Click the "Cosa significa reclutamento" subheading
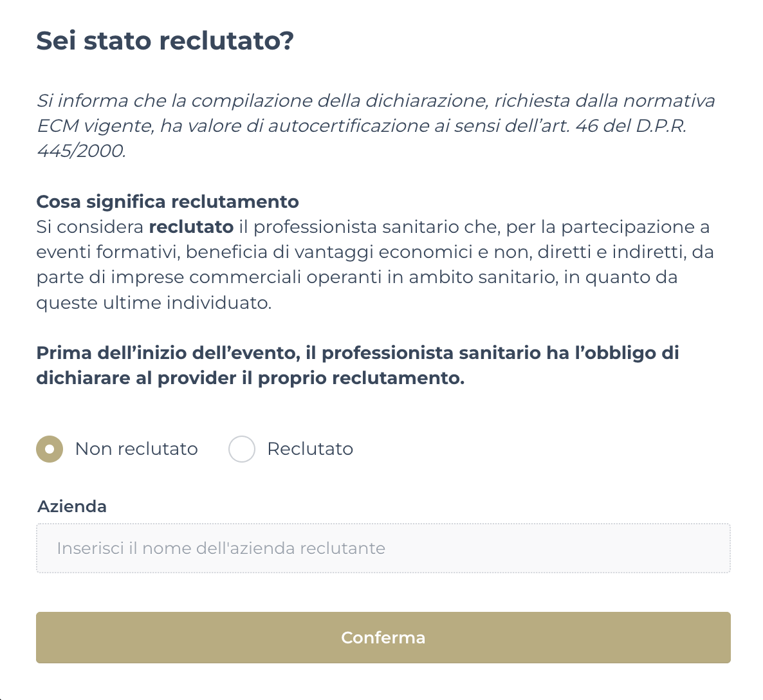Viewport: 763px width, 700px height. point(167,202)
